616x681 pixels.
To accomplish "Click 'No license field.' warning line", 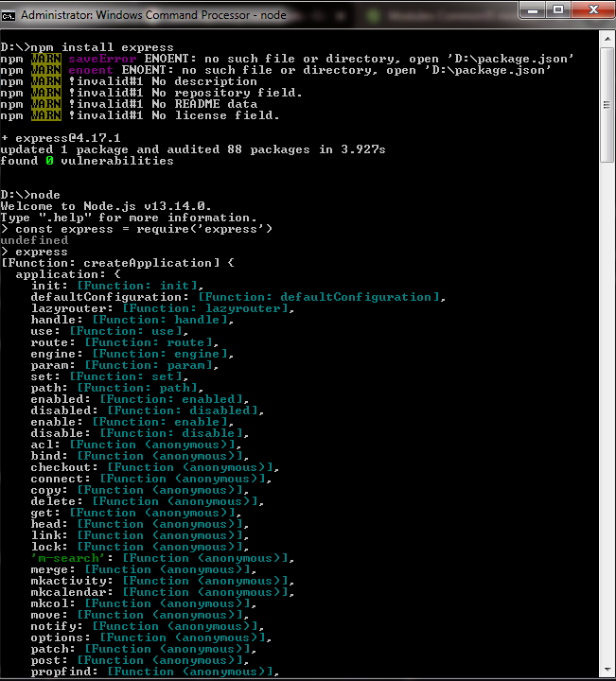I will point(140,115).
